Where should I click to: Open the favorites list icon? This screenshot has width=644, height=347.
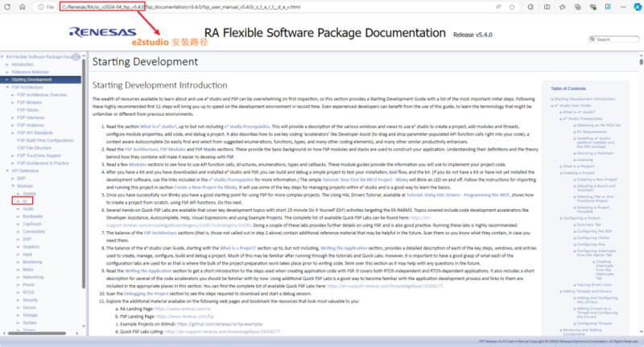(562, 7)
